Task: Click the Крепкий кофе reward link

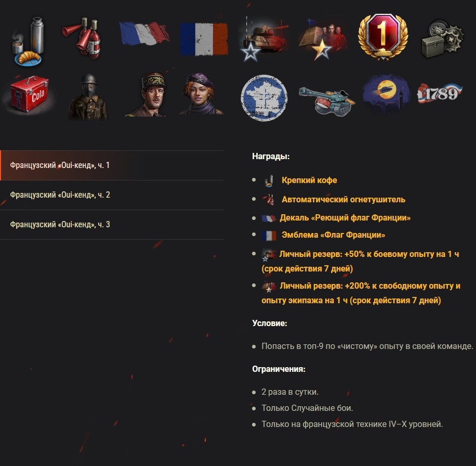Action: pos(309,180)
